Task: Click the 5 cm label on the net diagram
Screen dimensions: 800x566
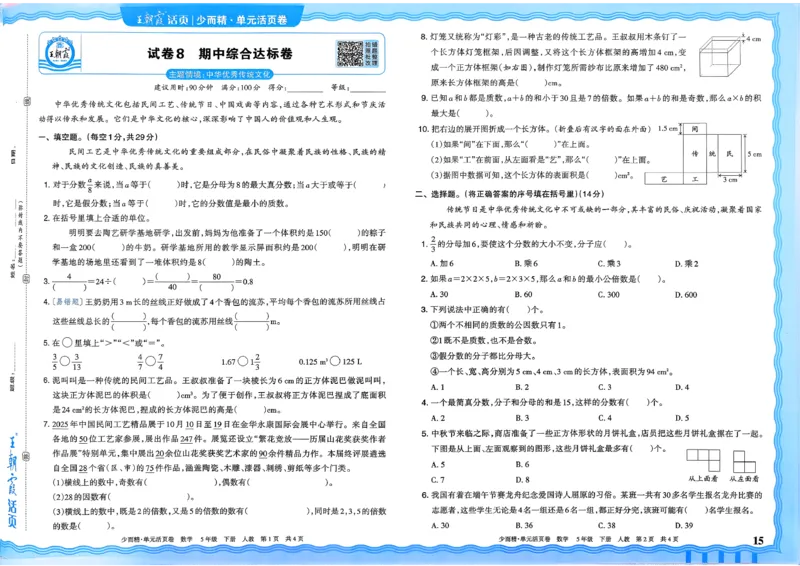Action: pyautogui.click(x=755, y=154)
